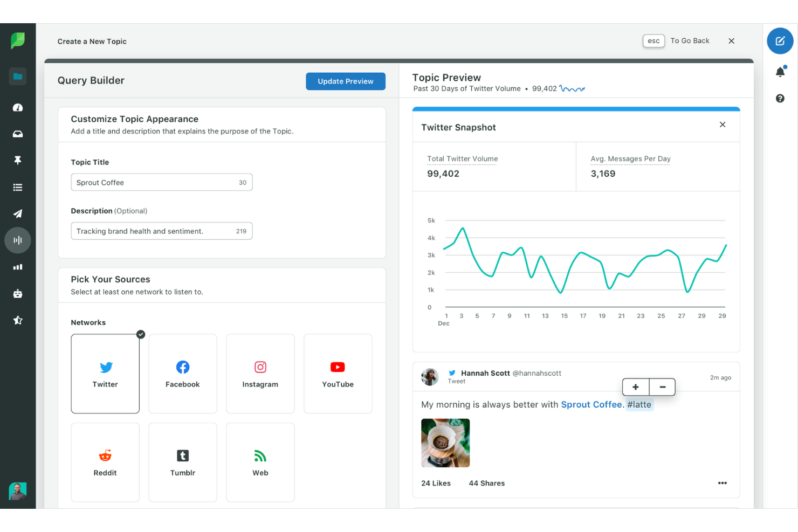This screenshot has width=798, height=532.
Task: Click the "Avg. Messages Per Day" label
Action: (x=631, y=159)
